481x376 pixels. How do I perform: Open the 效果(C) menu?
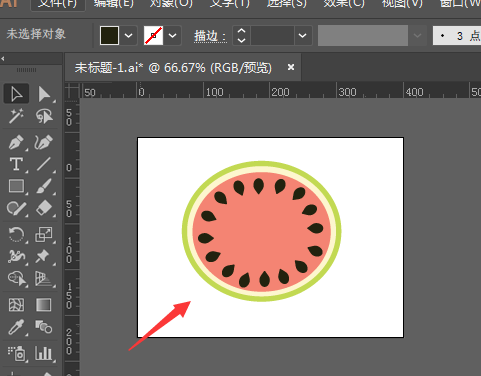click(344, 4)
